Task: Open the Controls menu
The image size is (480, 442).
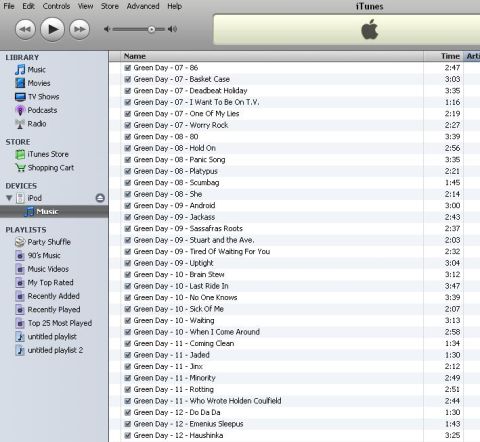Action: coord(56,6)
